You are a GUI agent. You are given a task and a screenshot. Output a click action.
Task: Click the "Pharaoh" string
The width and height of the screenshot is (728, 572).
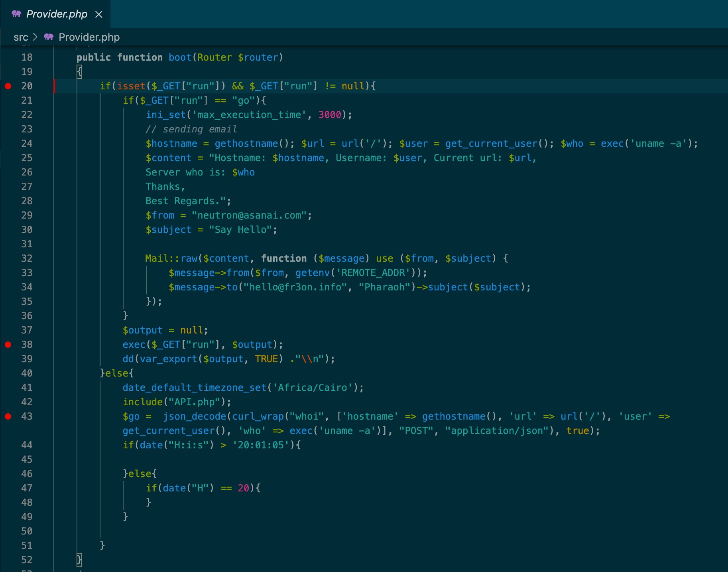tap(385, 287)
